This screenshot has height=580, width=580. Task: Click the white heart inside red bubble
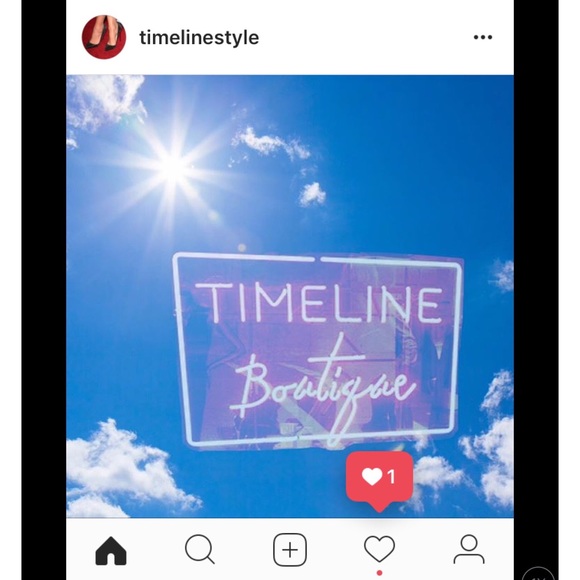[372, 476]
